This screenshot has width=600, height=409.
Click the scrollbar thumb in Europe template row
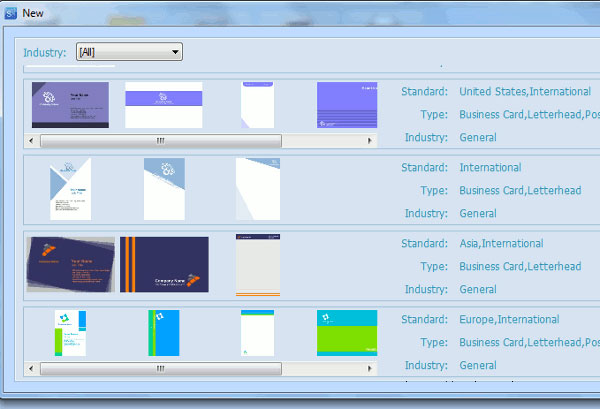pyautogui.click(x=161, y=369)
